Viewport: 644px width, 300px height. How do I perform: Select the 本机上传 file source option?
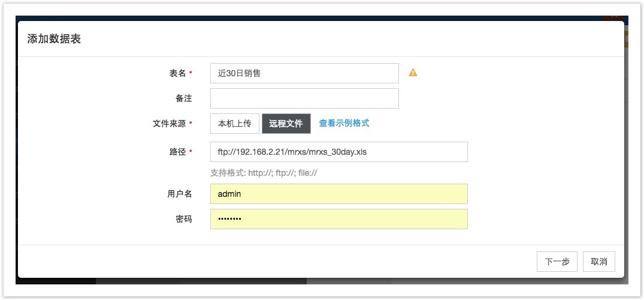(x=235, y=124)
